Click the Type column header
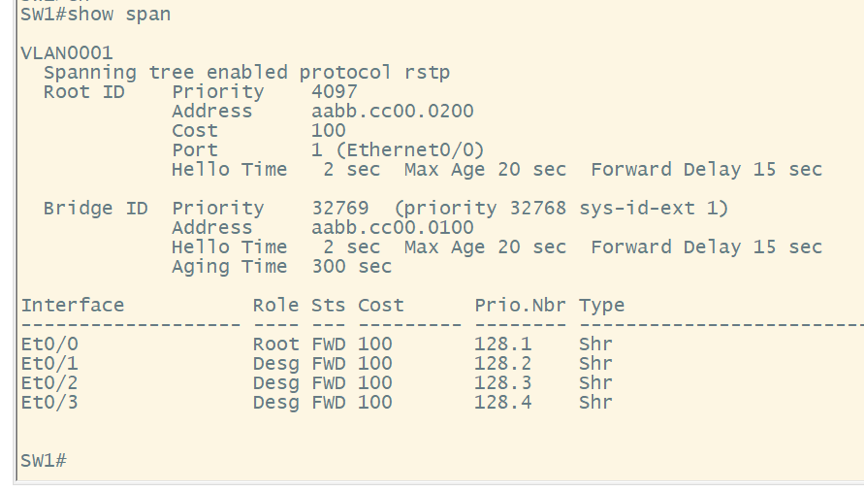Screen dimensions: 864x491 pyautogui.click(x=601, y=305)
